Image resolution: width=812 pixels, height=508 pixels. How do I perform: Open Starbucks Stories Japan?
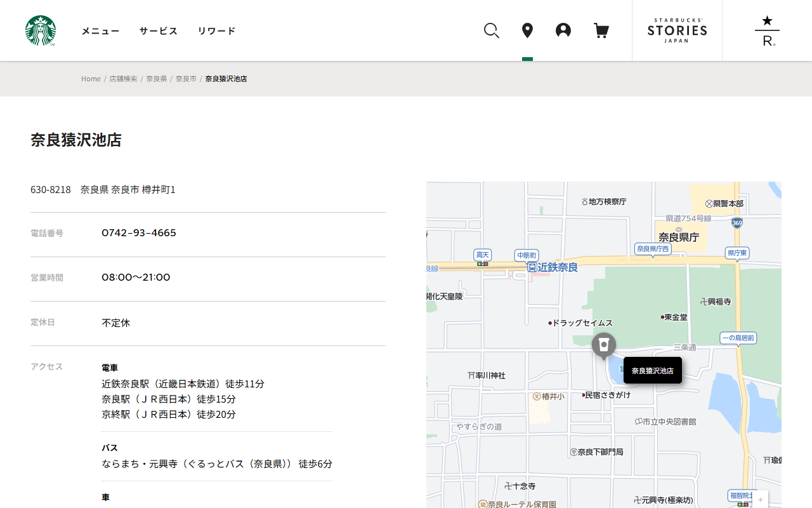tap(677, 30)
